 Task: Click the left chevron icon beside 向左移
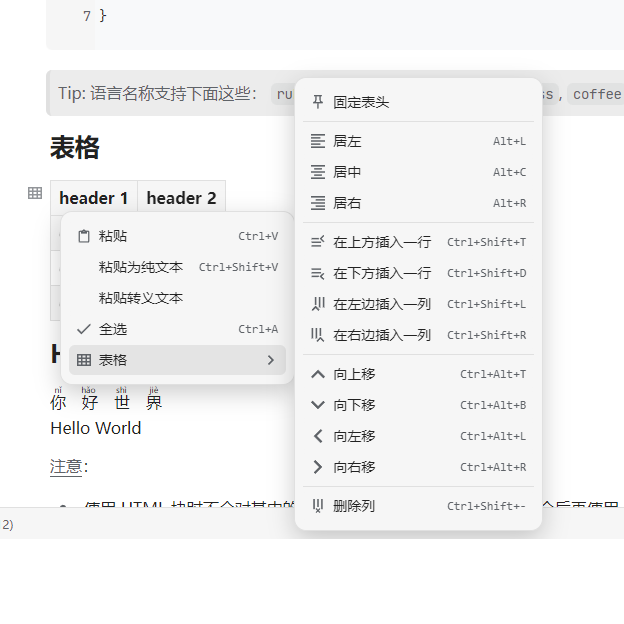318,436
